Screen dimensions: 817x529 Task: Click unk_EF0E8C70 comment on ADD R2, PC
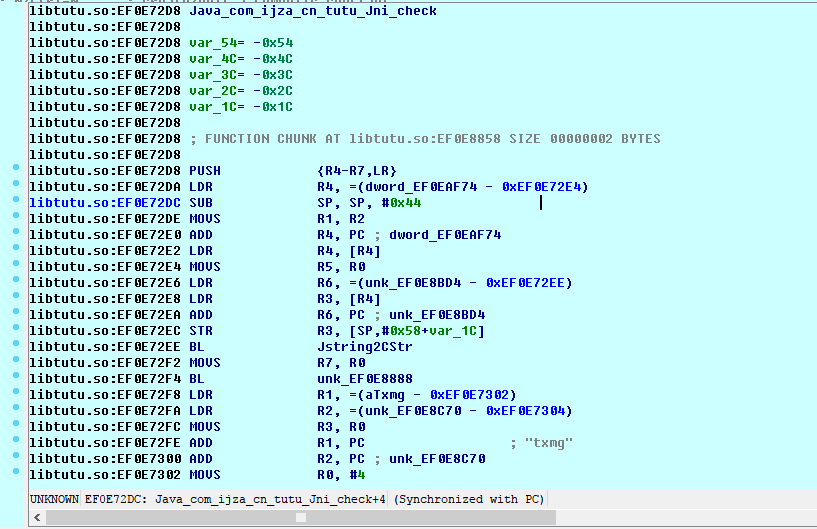(x=437, y=459)
